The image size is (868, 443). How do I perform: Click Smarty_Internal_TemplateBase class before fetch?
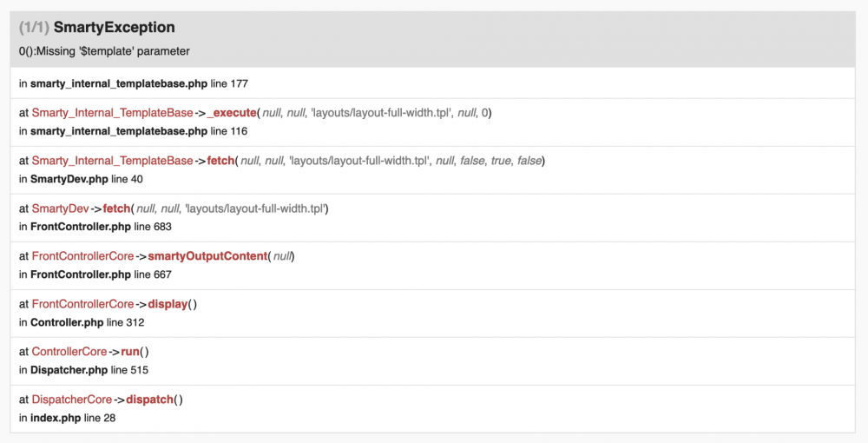(112, 161)
